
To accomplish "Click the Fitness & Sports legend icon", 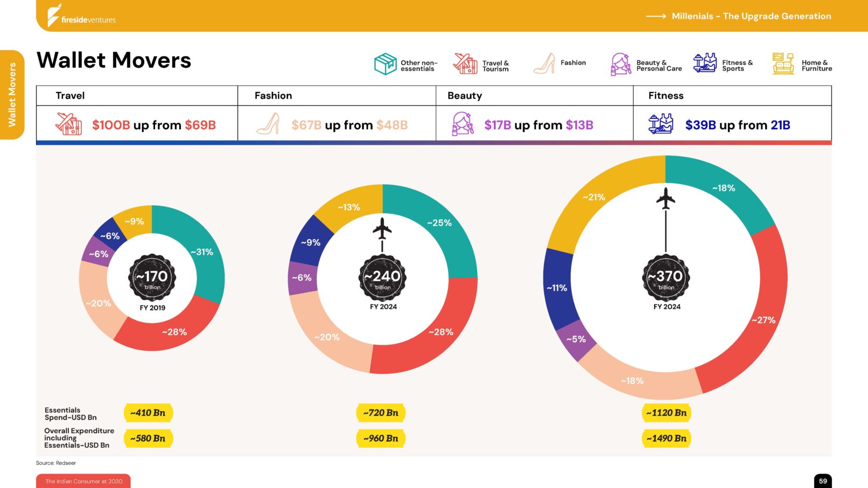I will coord(704,63).
